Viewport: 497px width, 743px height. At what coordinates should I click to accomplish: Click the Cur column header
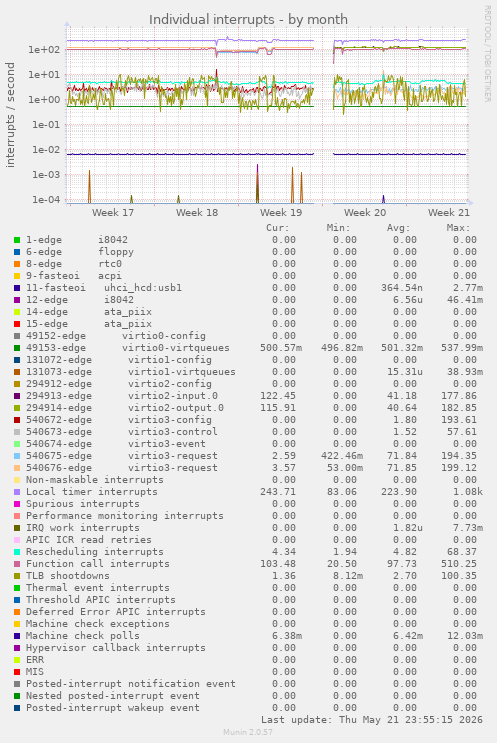click(278, 228)
